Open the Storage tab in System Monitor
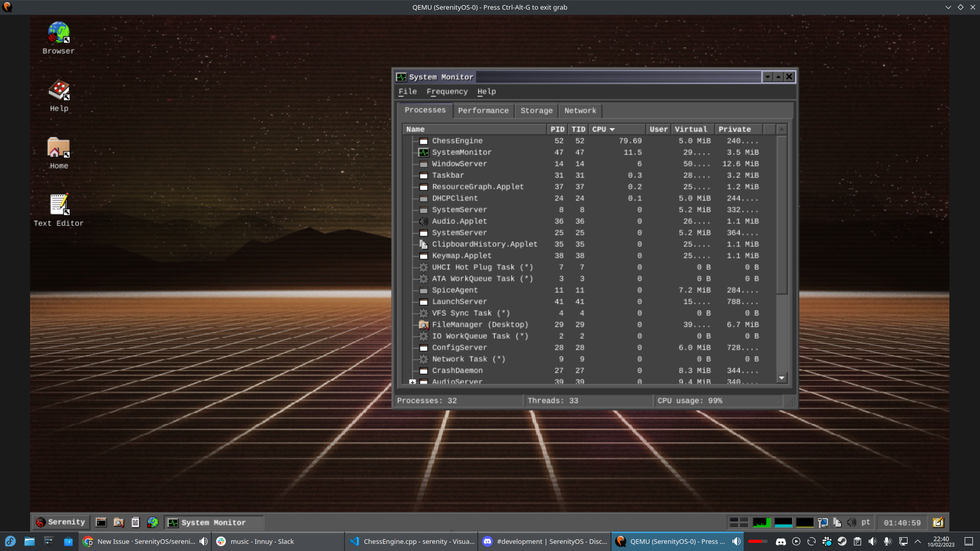 point(536,110)
